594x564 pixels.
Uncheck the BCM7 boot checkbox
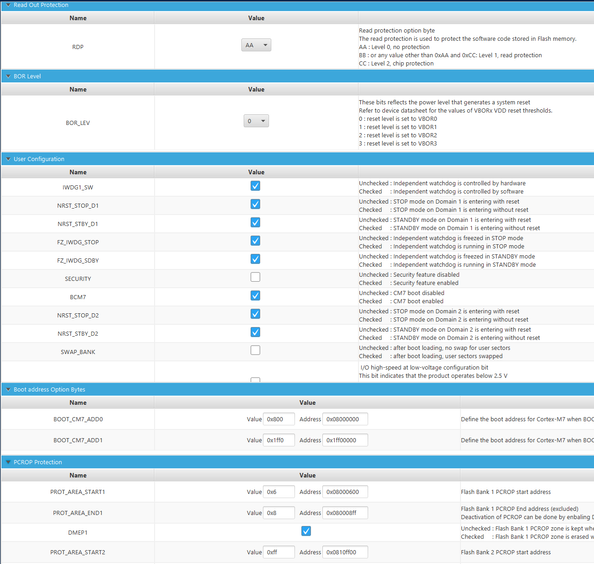(255, 296)
